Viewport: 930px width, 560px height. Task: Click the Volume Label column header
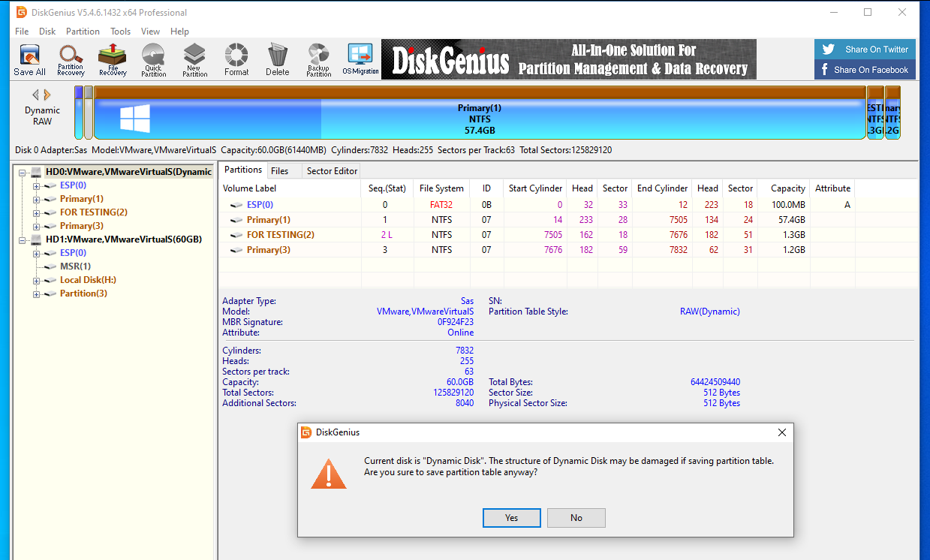[x=290, y=188]
